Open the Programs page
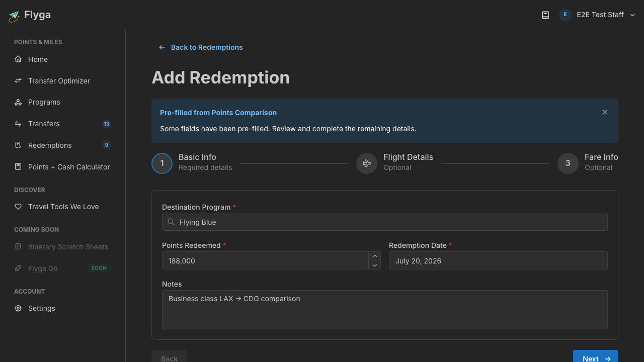644x362 pixels. pos(62,102)
